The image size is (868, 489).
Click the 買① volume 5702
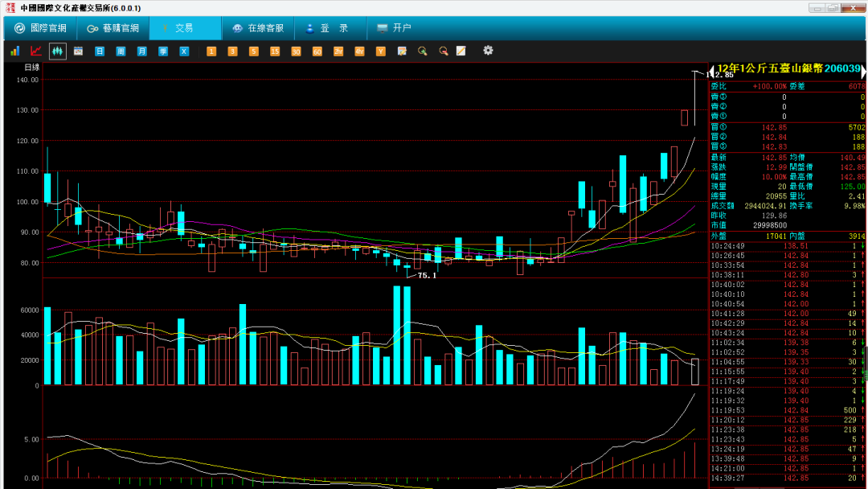[x=857, y=127]
